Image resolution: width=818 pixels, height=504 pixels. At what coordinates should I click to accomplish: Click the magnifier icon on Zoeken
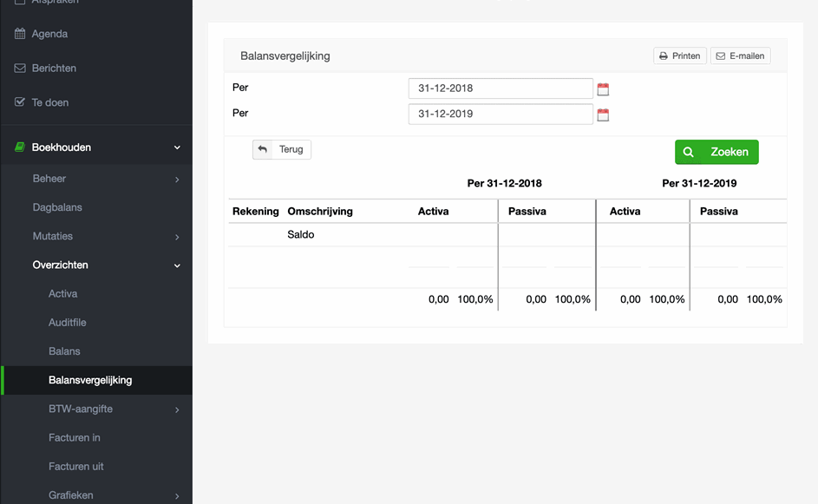pos(688,153)
